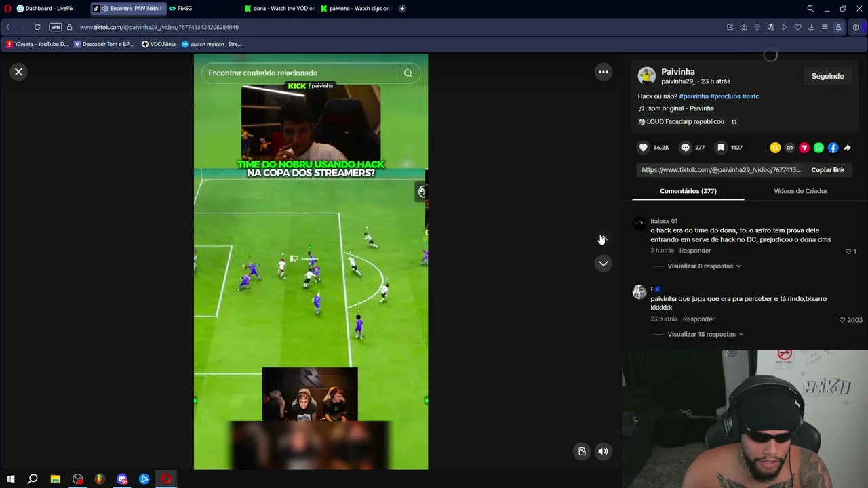Viewport: 868px width, 488px height.
Task: Mute the TikTok tab audio icon
Action: coord(105,9)
